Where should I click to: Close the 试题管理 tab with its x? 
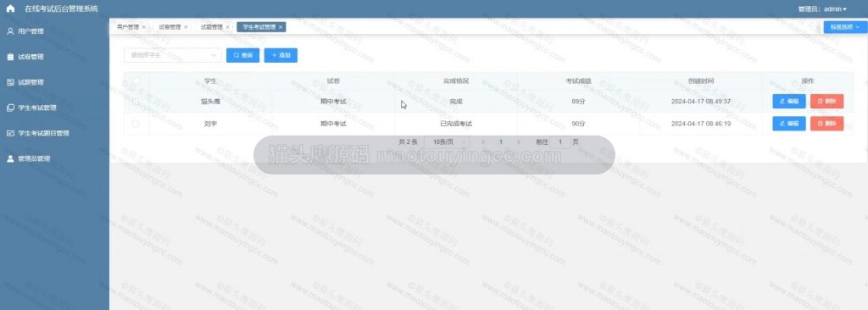point(227,26)
